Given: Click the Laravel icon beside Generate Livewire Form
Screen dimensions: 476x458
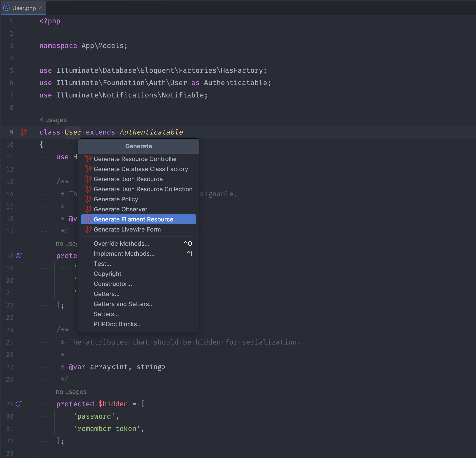Looking at the screenshot, I should (88, 229).
